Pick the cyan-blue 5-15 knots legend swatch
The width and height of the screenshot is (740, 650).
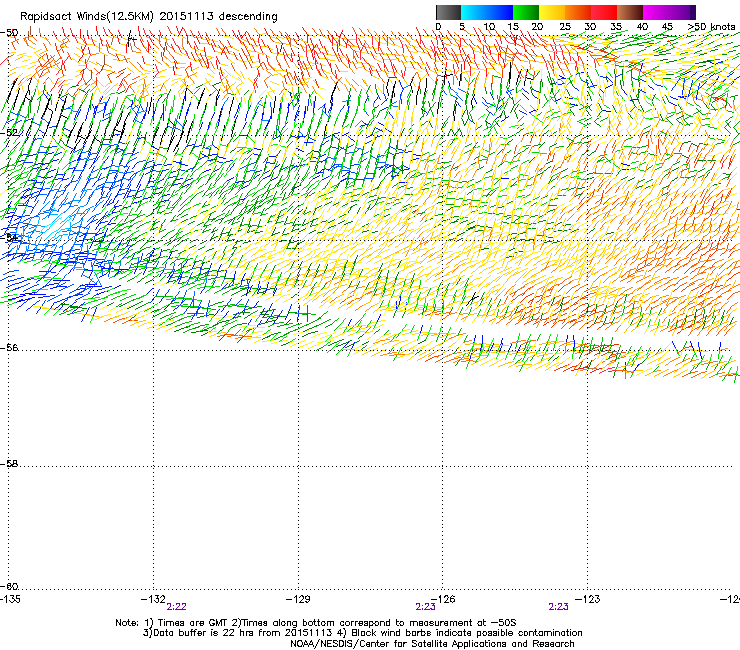[487, 12]
